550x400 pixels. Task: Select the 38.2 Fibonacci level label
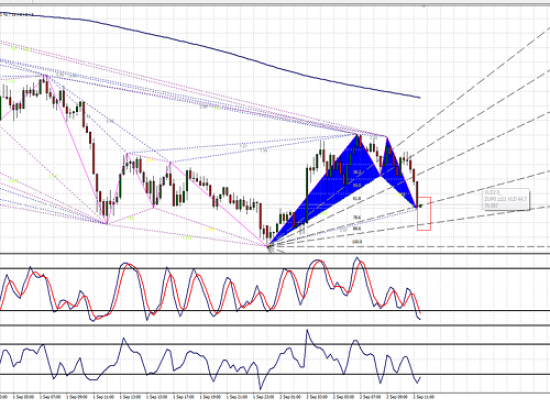357,172
